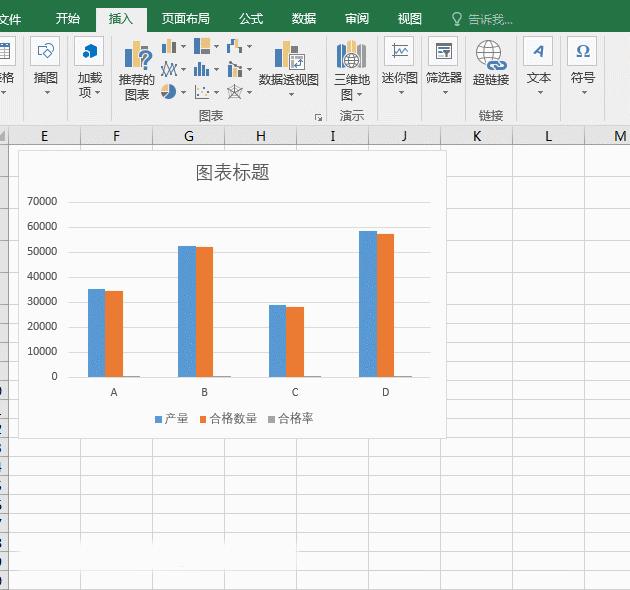Open the View (视图) tab

click(410, 18)
